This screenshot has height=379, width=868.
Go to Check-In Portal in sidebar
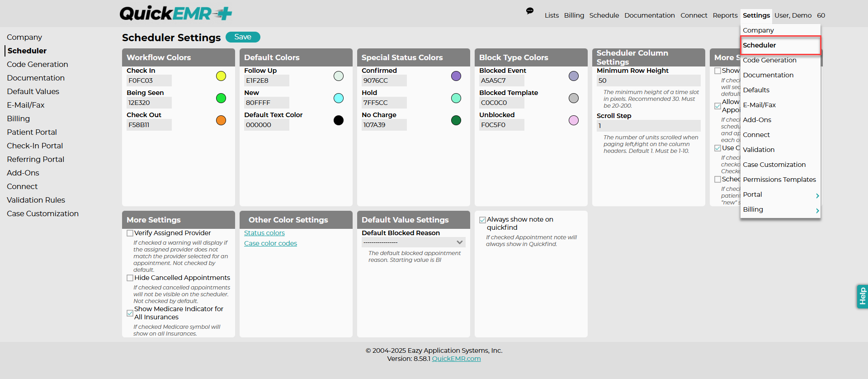[35, 146]
